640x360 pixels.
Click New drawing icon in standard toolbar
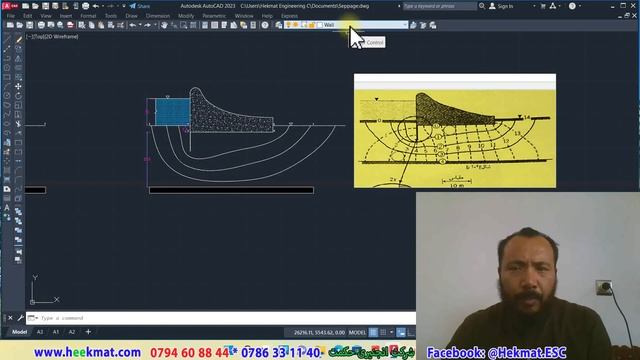coord(10,25)
